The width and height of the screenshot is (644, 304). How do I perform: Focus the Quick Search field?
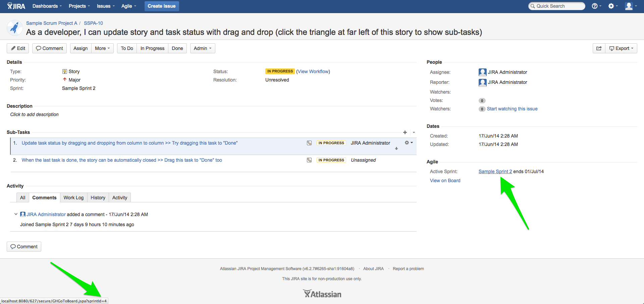pyautogui.click(x=557, y=6)
